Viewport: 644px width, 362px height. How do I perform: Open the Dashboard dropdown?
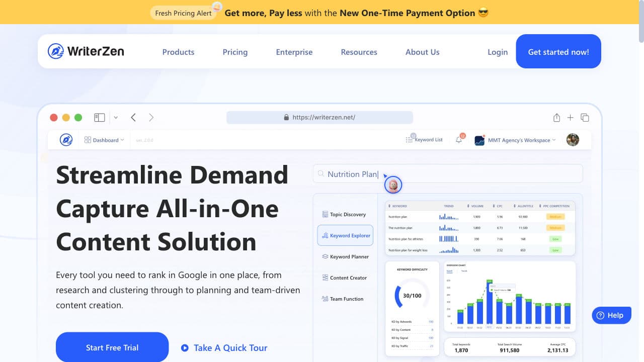click(104, 140)
